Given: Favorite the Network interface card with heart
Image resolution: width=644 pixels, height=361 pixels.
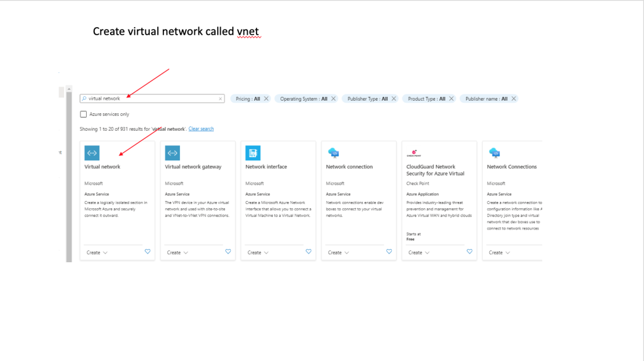Looking at the screenshot, I should coord(309,252).
